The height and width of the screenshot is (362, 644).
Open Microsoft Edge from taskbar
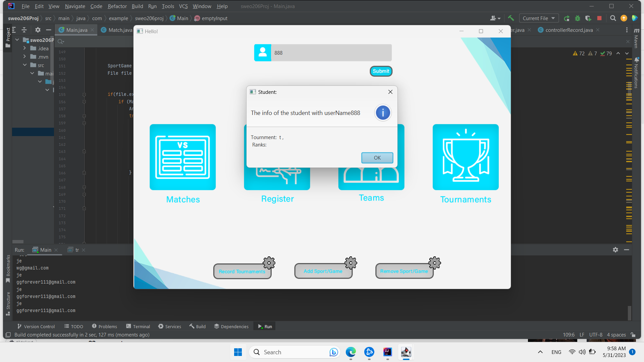point(351,352)
